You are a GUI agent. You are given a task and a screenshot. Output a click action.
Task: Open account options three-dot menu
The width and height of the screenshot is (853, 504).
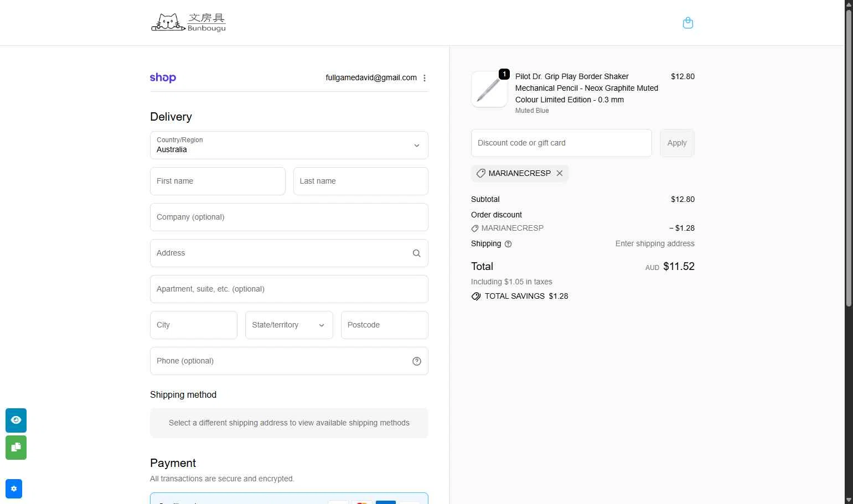(x=425, y=78)
